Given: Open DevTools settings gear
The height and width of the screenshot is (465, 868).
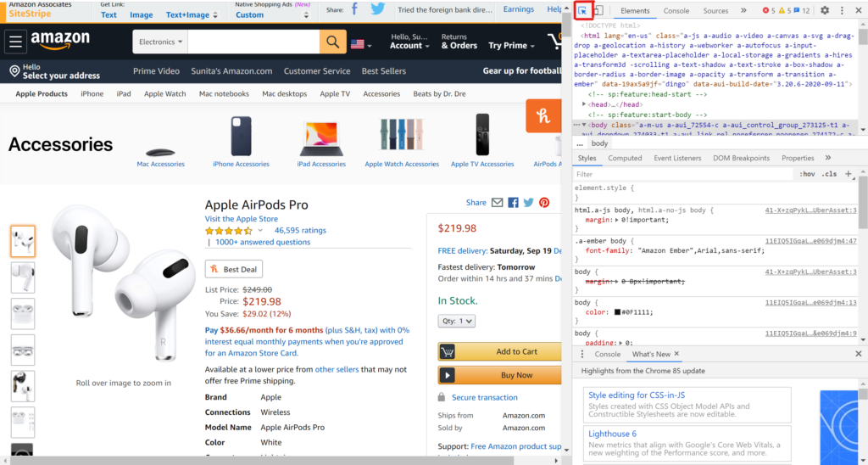Looking at the screenshot, I should coord(825,10).
